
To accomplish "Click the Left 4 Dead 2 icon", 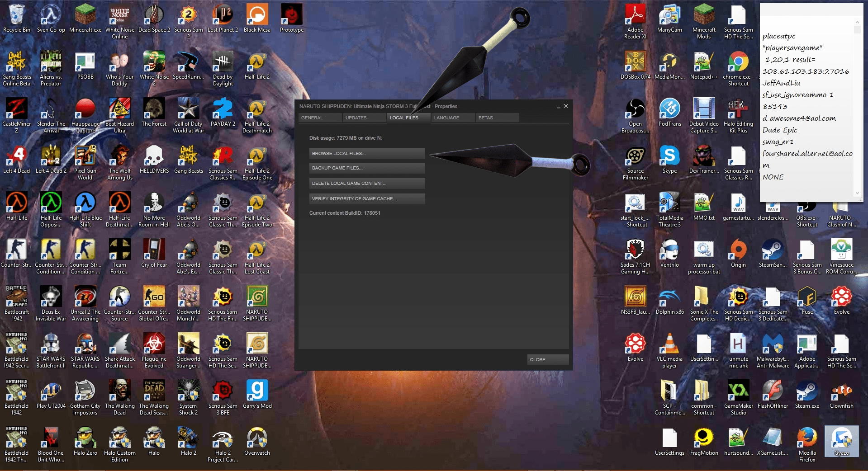I will pyautogui.click(x=51, y=159).
